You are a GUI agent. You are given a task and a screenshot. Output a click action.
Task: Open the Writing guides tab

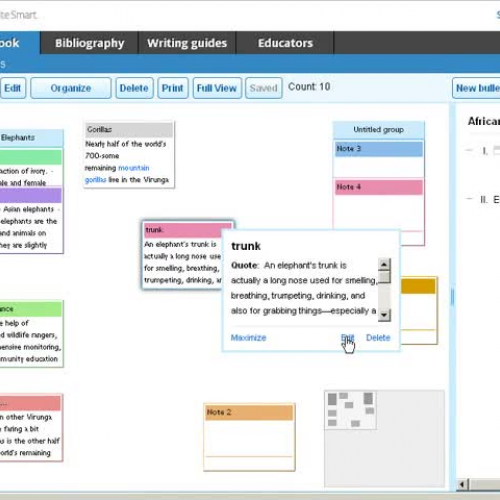[187, 43]
